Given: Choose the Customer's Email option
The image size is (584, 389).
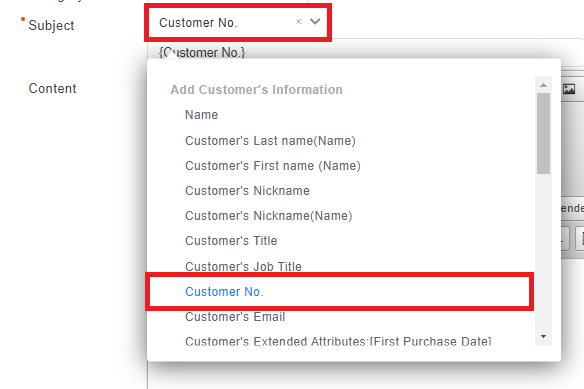Looking at the screenshot, I should (x=235, y=317).
